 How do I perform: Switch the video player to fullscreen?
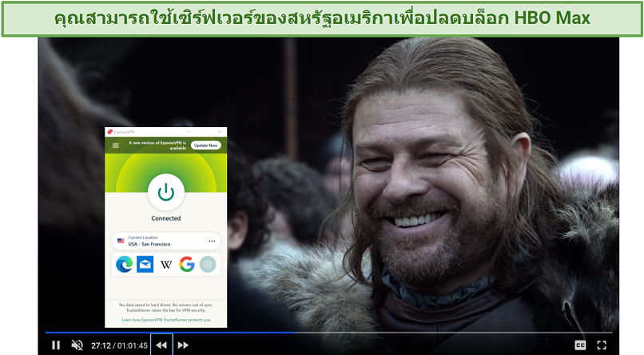pos(602,345)
